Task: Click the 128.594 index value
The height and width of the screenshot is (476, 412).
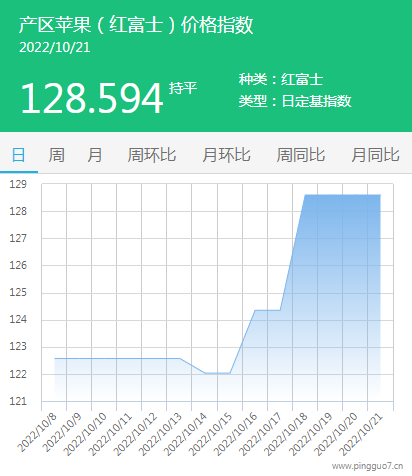Action: [x=92, y=99]
